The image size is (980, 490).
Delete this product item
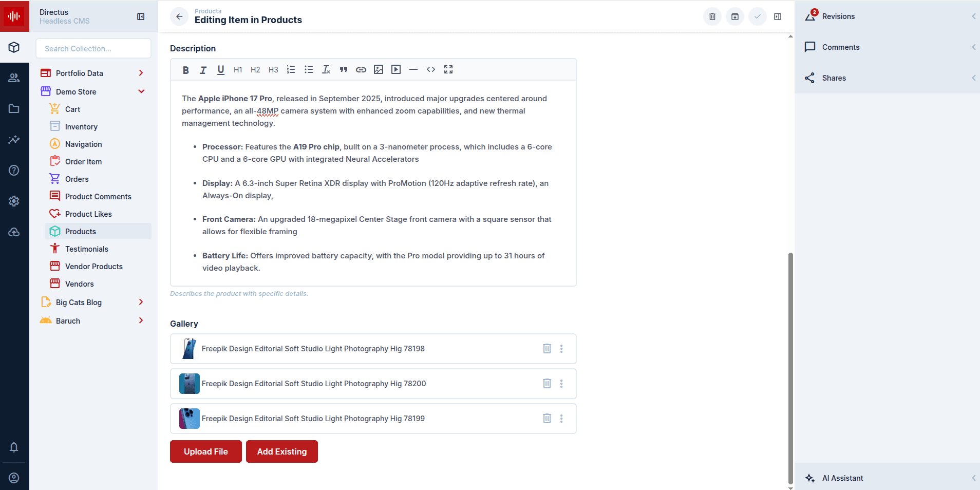pyautogui.click(x=712, y=16)
